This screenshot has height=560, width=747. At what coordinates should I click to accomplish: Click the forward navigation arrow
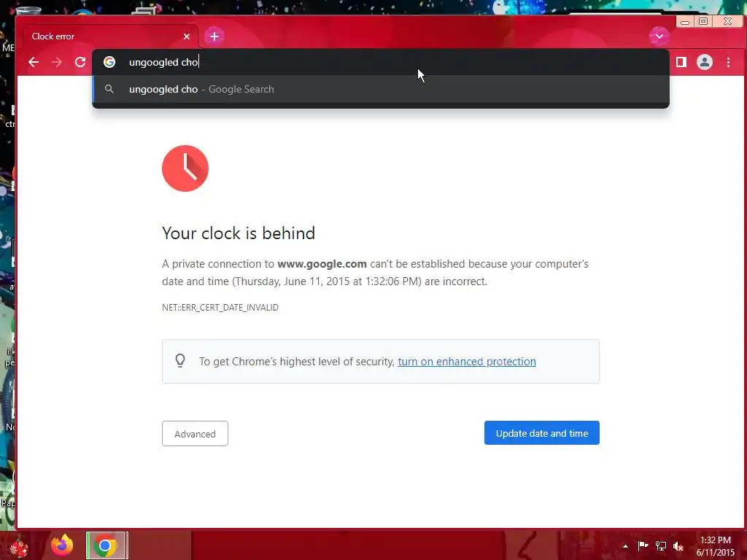tap(57, 62)
